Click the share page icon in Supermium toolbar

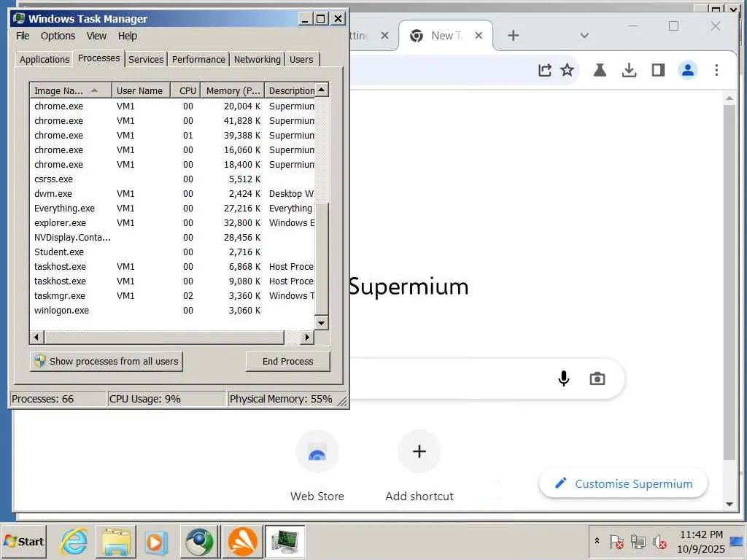(x=544, y=71)
